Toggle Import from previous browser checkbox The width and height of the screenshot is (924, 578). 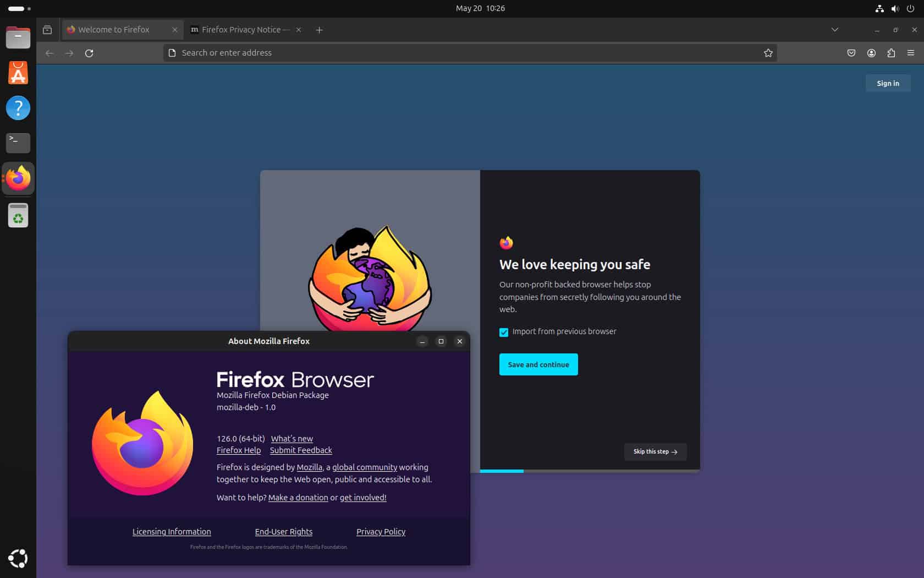(504, 332)
